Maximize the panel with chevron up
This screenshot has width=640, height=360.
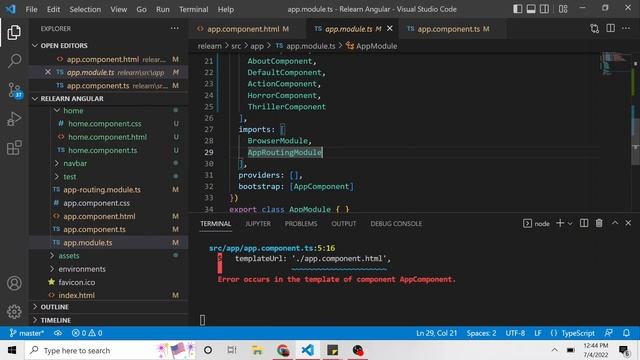tap(615, 223)
